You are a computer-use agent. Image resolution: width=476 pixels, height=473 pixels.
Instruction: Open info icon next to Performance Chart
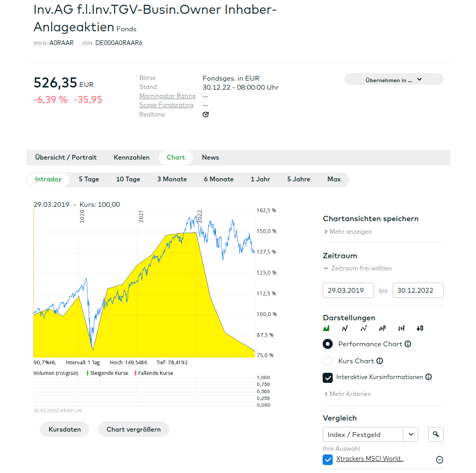coord(408,344)
